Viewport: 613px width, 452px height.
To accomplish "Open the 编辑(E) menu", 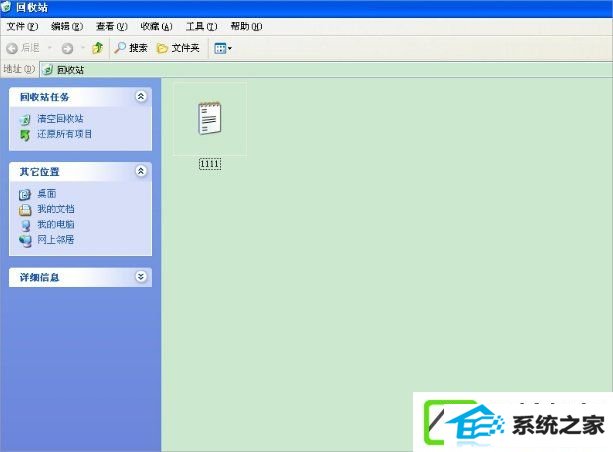I will click(67, 27).
